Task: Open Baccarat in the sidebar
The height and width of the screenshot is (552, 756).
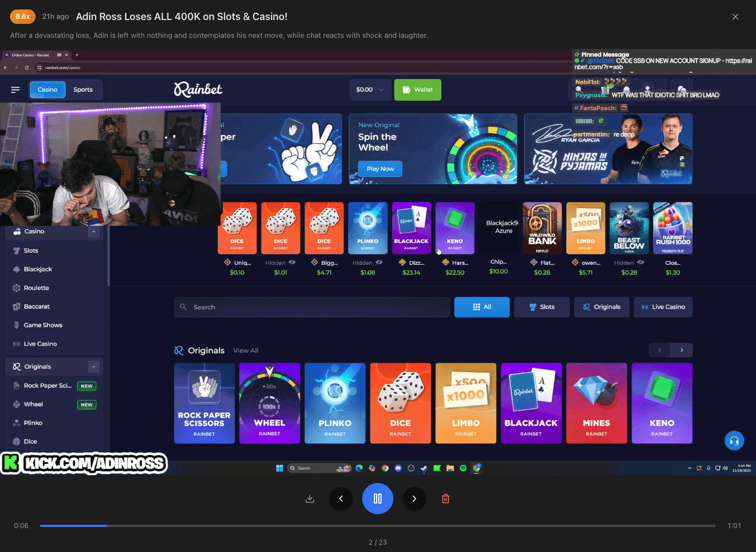Action: pyautogui.click(x=37, y=307)
